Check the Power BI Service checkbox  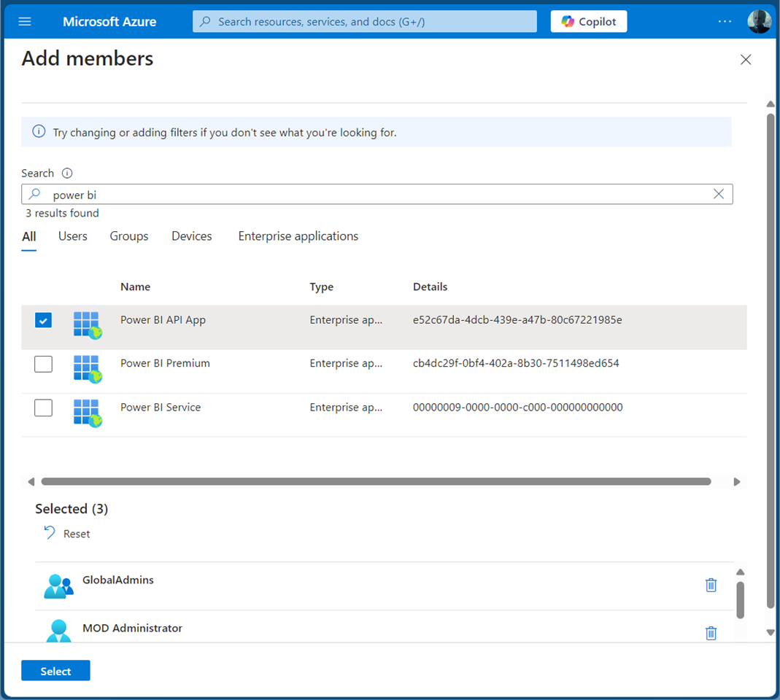click(44, 408)
